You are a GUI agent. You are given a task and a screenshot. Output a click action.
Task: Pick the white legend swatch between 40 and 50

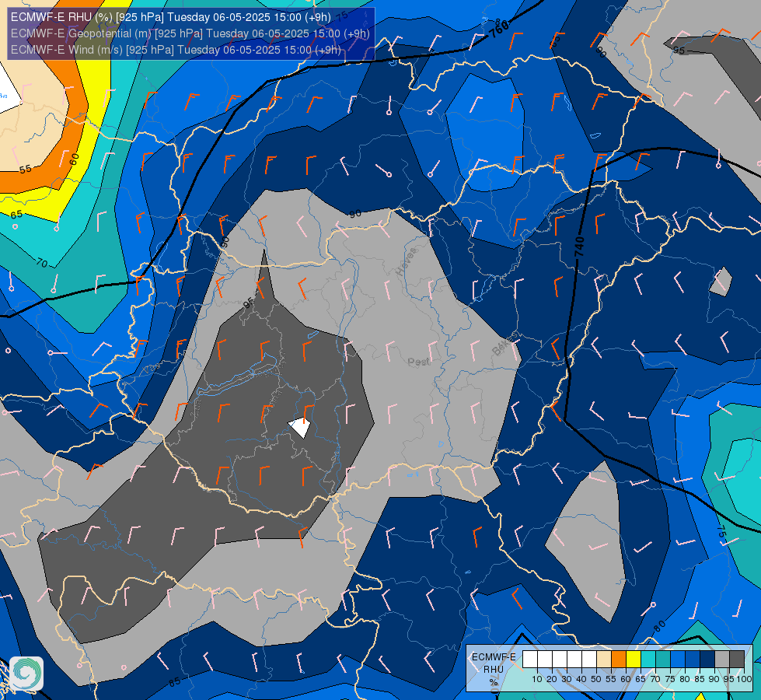pyautogui.click(x=589, y=659)
